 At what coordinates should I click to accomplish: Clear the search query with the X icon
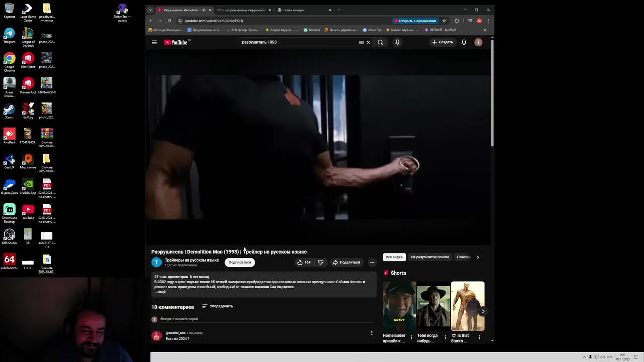click(368, 42)
